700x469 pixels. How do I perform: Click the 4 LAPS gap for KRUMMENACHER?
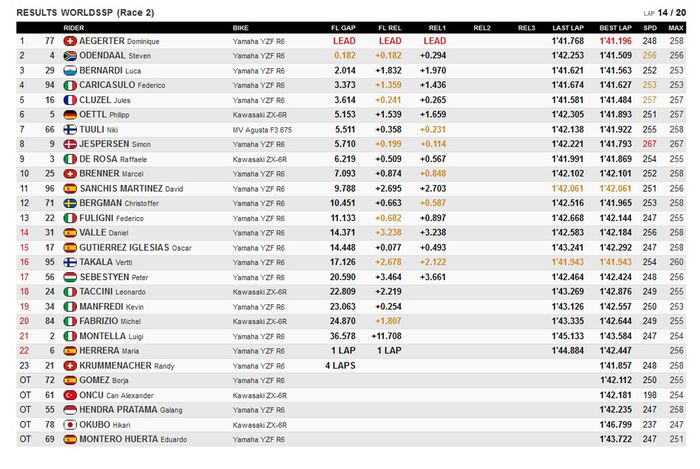click(x=340, y=365)
